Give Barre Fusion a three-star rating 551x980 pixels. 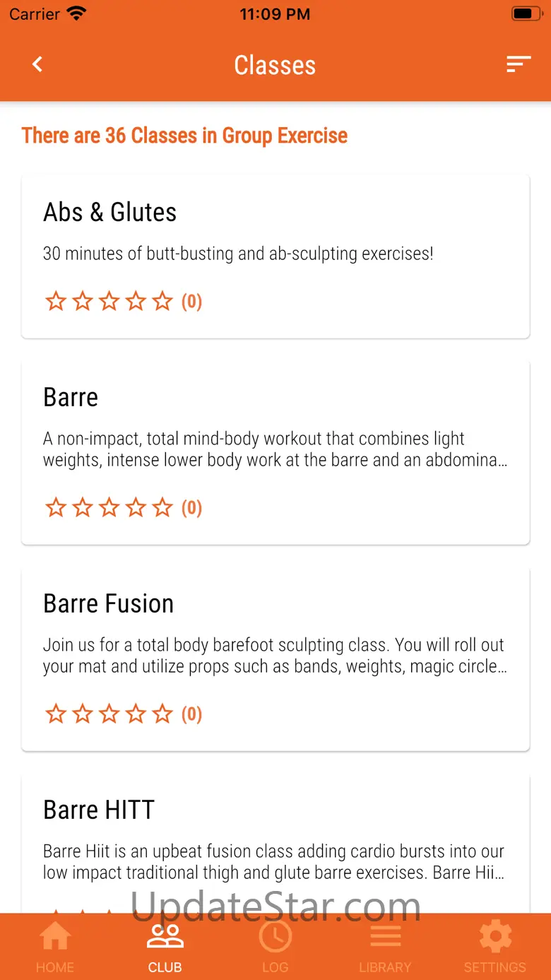(x=109, y=714)
